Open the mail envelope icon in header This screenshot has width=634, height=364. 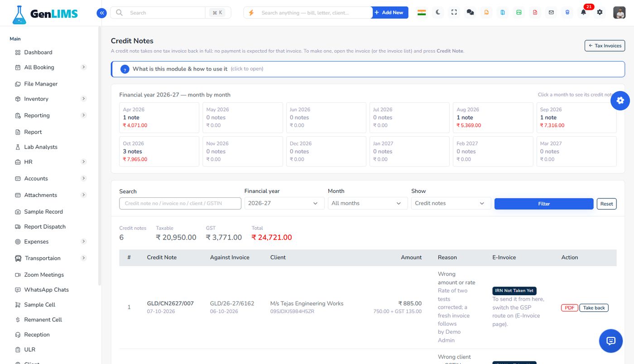[551, 13]
